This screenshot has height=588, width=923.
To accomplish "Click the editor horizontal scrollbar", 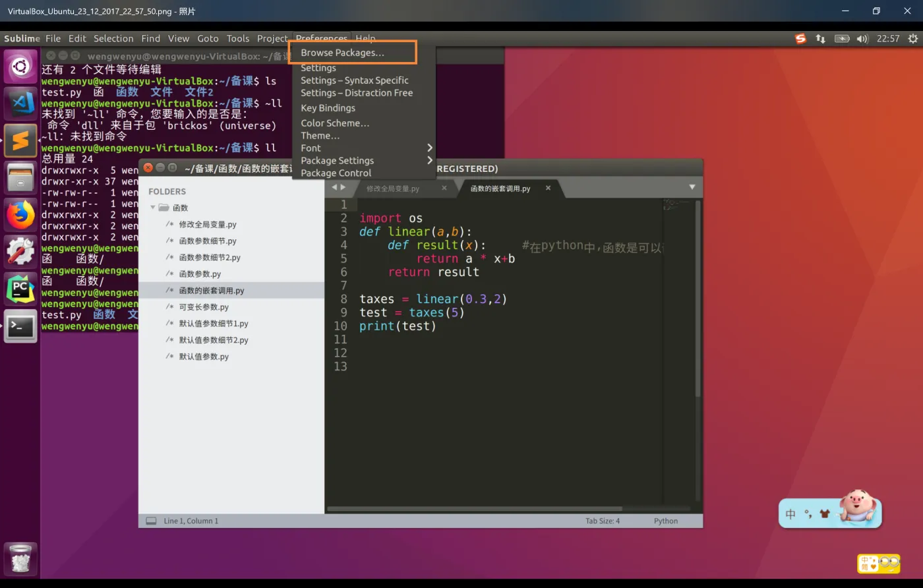I will [x=475, y=509].
